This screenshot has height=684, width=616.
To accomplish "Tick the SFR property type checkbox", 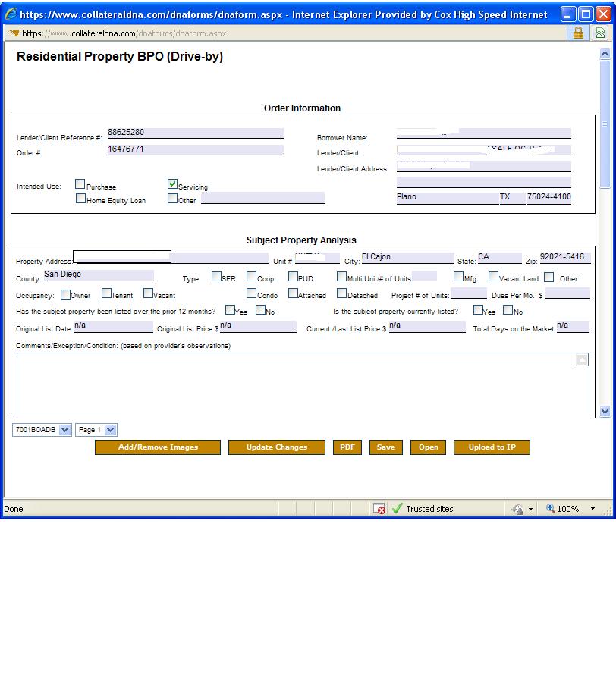I will click(x=216, y=277).
